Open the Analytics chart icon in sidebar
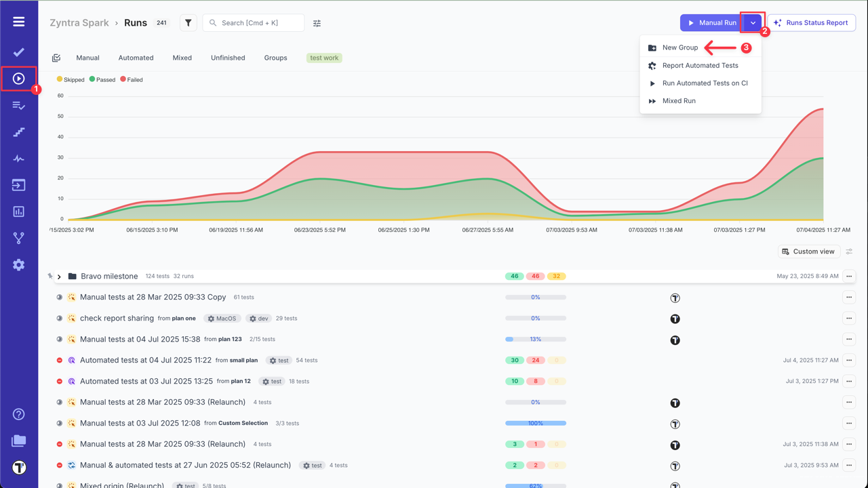The width and height of the screenshot is (868, 488). [19, 211]
